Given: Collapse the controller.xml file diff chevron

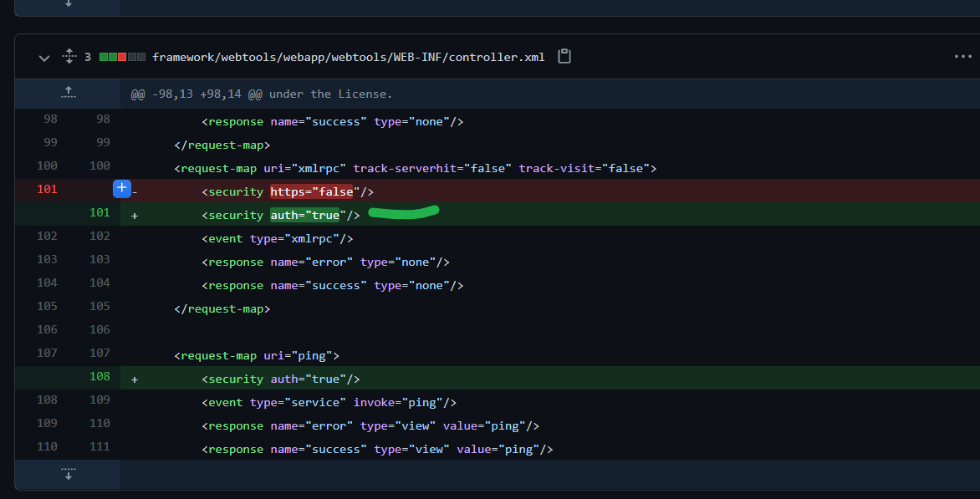Looking at the screenshot, I should 43,58.
